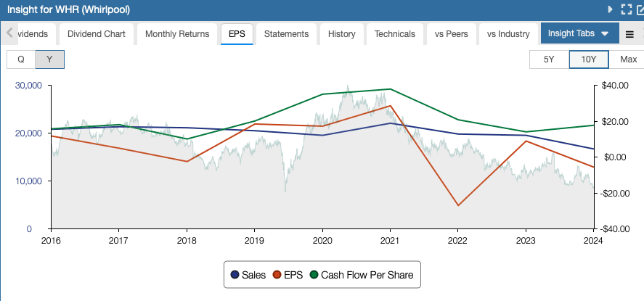Click the green Cash Flow legend marker

[314, 275]
